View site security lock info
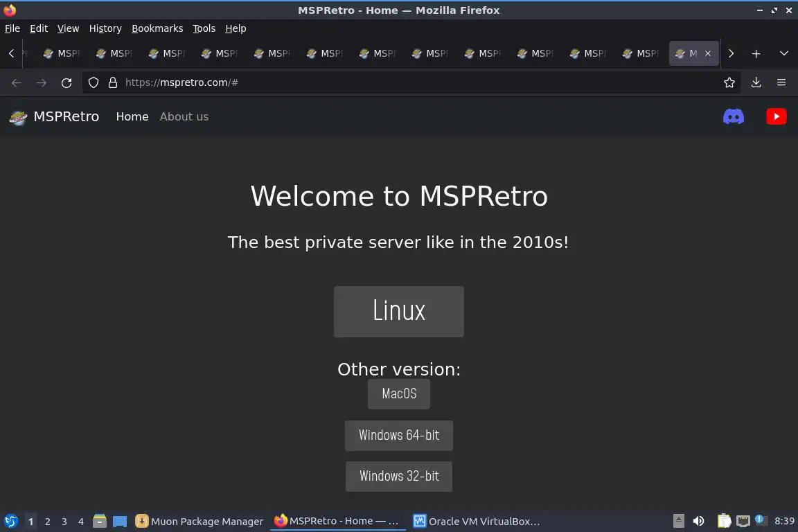The image size is (798, 532). [113, 82]
